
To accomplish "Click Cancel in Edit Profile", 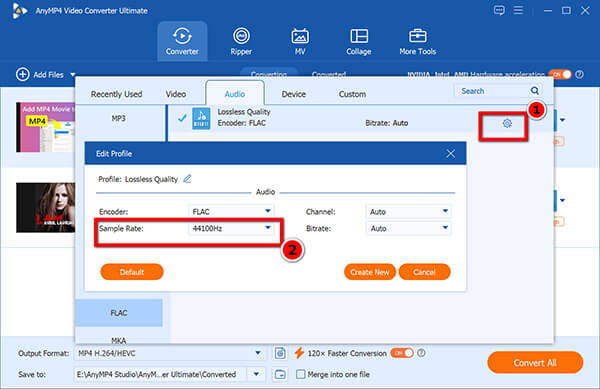I will pos(424,272).
